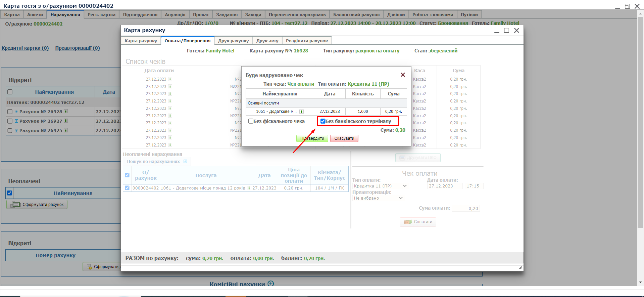Click the Сума оплати input field
644x297 pixels.
pyautogui.click(x=465, y=209)
